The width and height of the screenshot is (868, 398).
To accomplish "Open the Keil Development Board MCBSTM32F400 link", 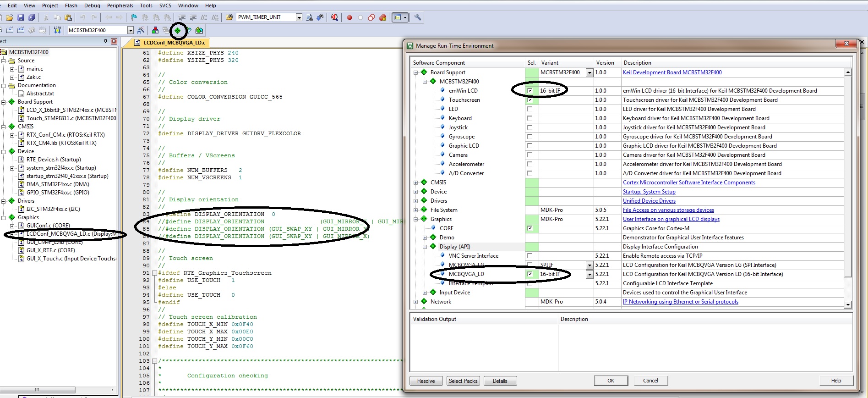I will tap(672, 72).
